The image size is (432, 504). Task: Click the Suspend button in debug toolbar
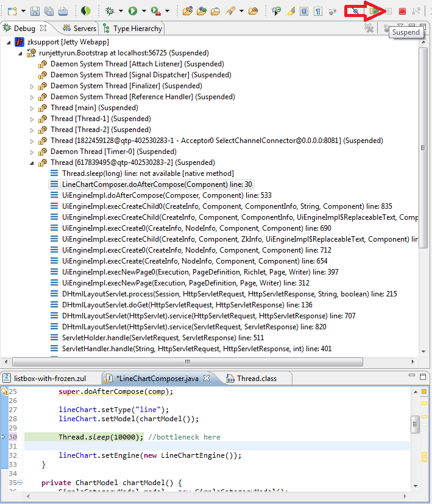point(389,11)
